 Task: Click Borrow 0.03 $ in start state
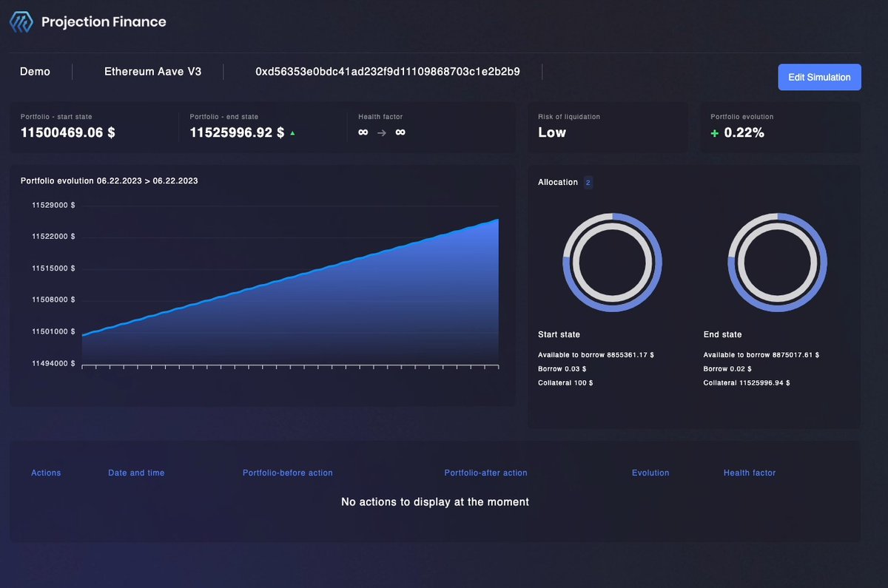click(x=562, y=369)
